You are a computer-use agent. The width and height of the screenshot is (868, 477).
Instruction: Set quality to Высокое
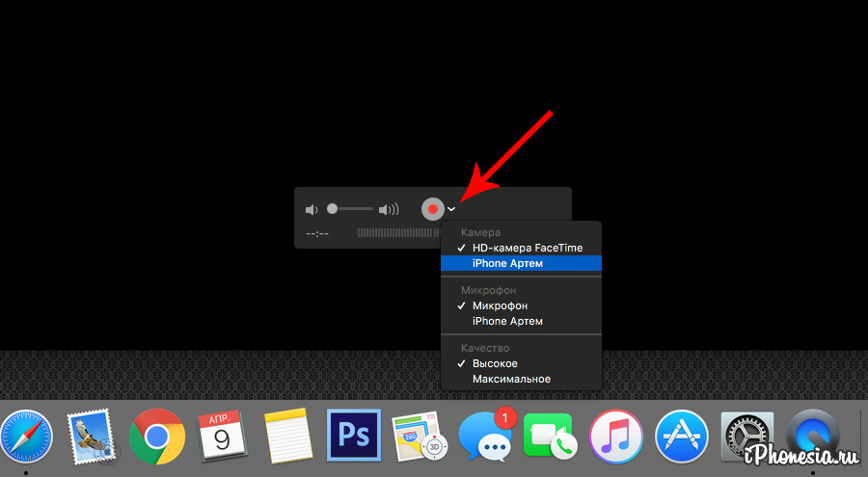coord(521,363)
